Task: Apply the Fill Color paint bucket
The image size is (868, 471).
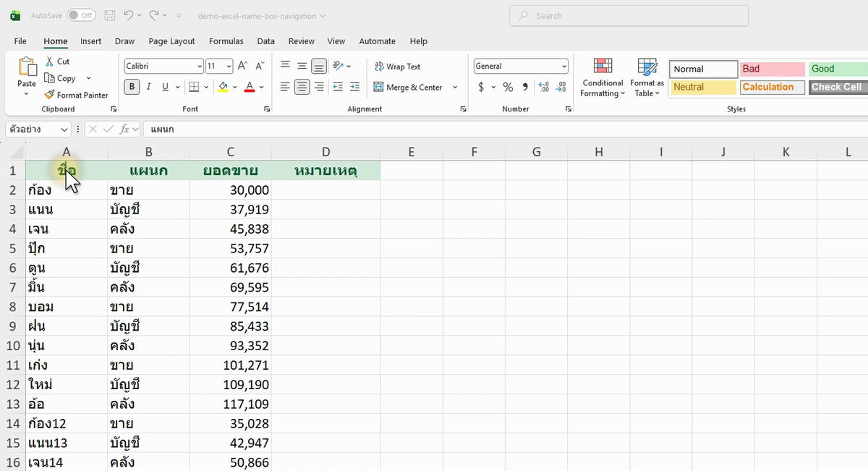Action: click(x=224, y=87)
